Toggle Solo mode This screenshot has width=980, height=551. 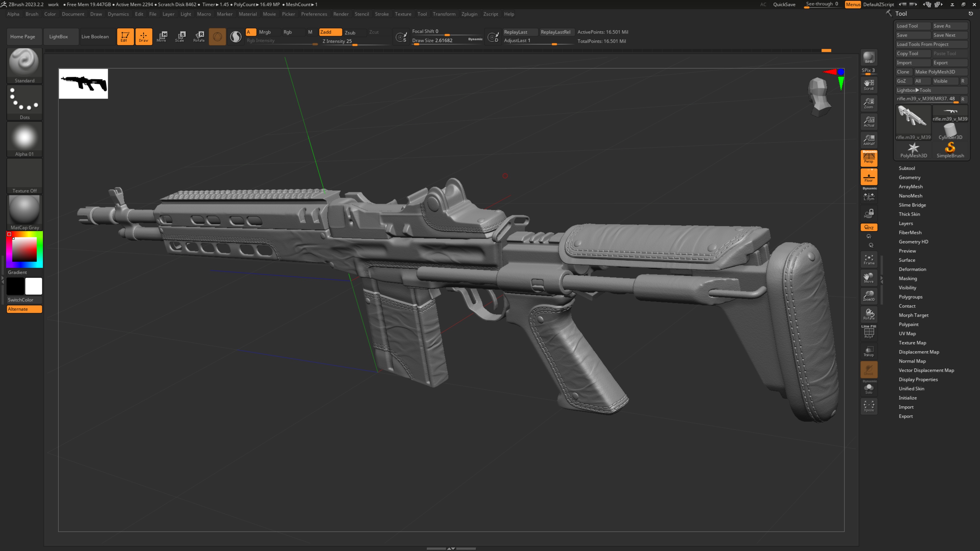869,388
